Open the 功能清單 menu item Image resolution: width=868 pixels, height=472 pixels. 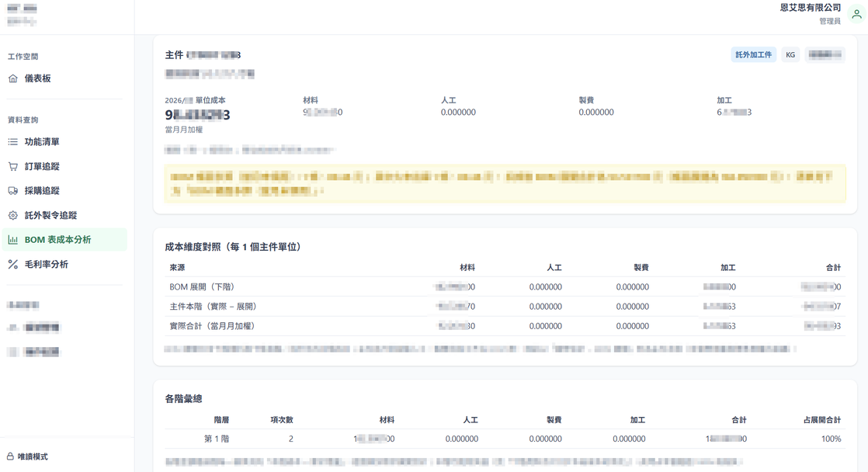coord(64,142)
